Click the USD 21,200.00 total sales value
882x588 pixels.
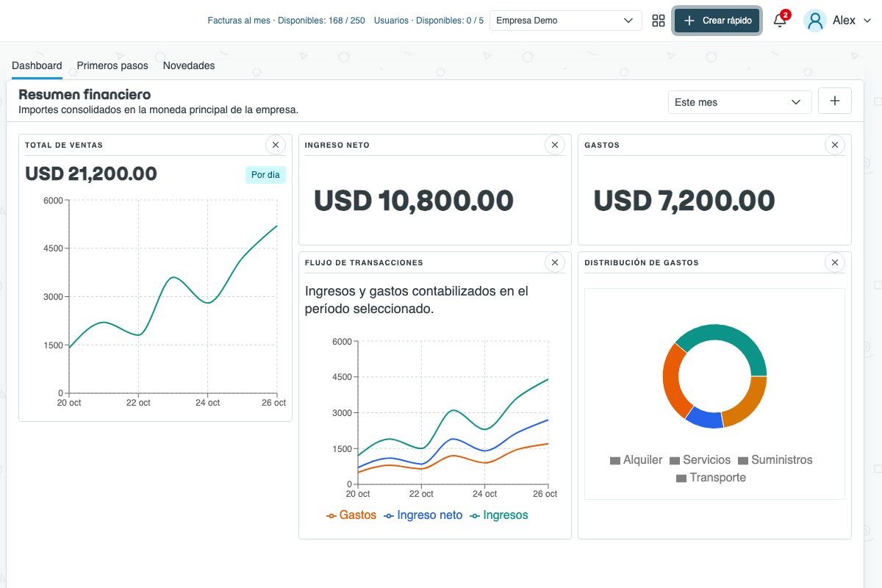coord(91,174)
